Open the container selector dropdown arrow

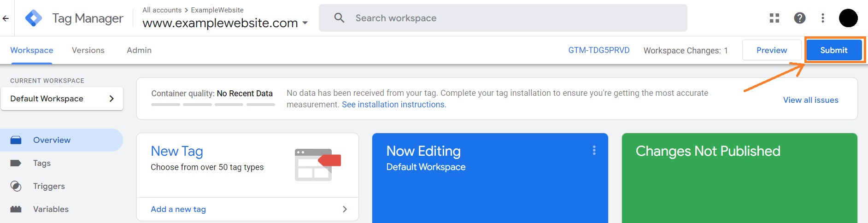tap(305, 23)
